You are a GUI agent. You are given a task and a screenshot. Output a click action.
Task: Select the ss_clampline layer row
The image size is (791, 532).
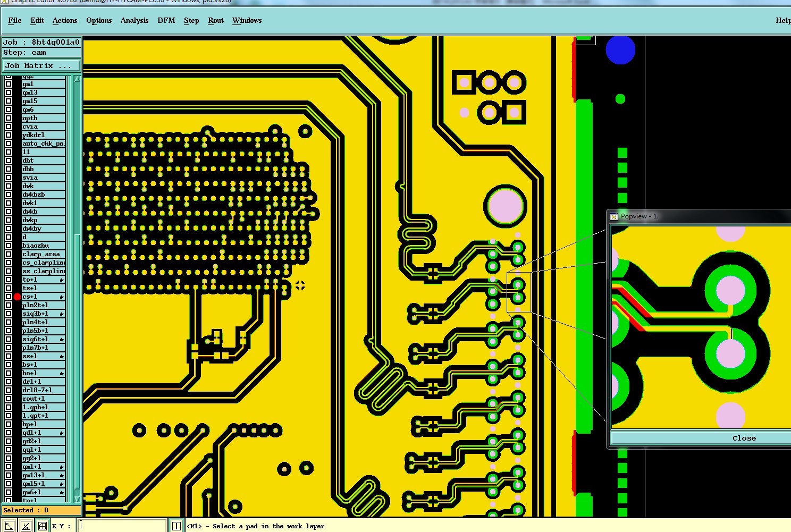(x=43, y=271)
